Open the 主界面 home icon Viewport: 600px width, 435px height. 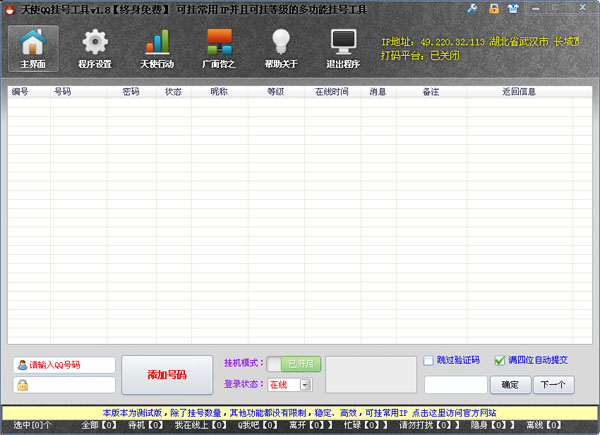[x=33, y=46]
